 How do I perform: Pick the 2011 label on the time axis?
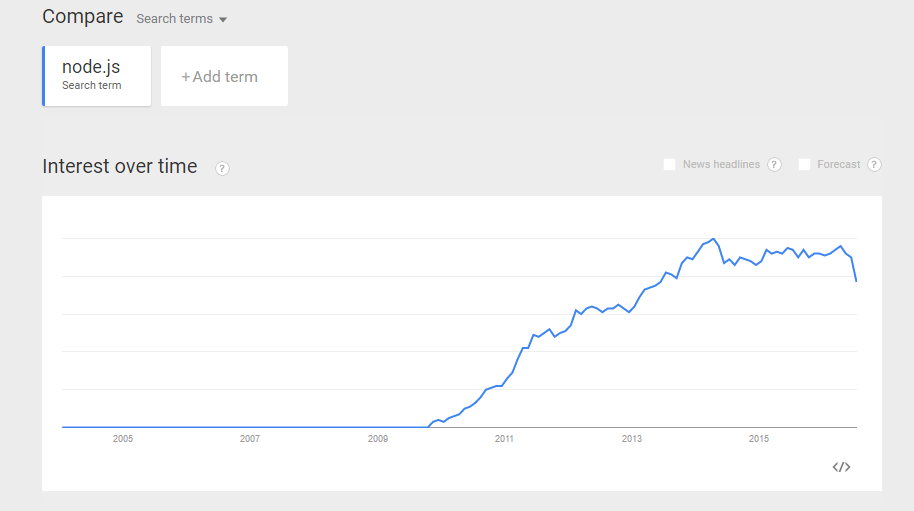coord(504,439)
